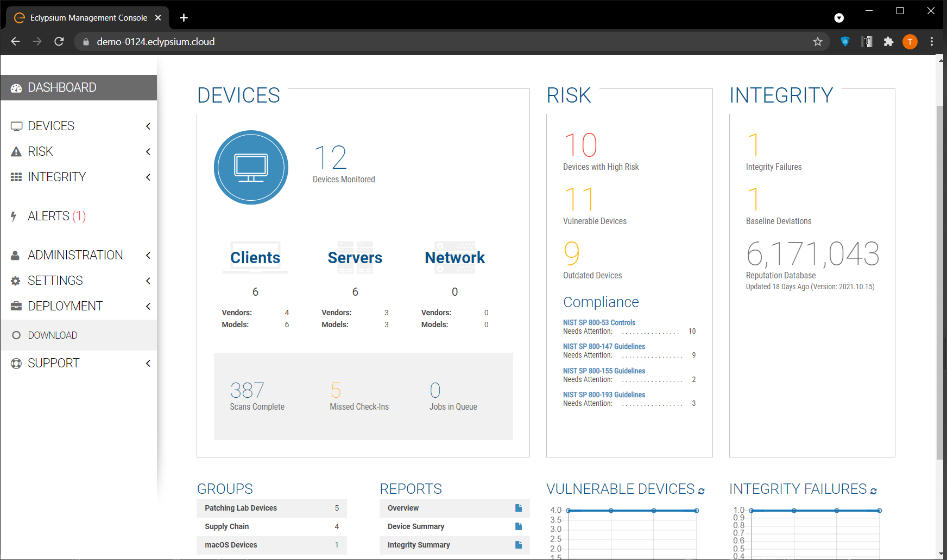
Task: Open the macOS Devices group row
Action: [x=272, y=545]
